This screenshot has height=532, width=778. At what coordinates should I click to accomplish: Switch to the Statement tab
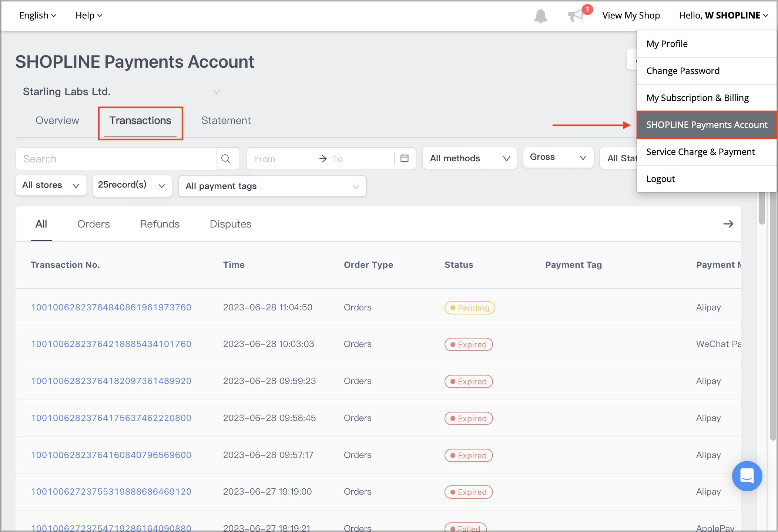click(x=226, y=121)
